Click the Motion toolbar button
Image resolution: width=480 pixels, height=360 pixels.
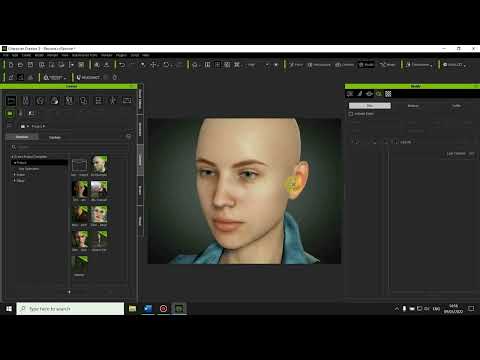coord(345,65)
